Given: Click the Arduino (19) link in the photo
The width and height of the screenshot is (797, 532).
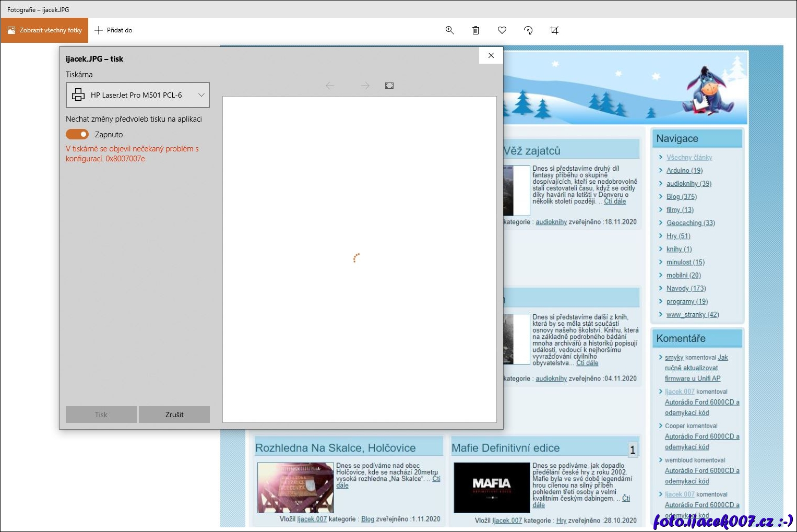Looking at the screenshot, I should pos(684,171).
